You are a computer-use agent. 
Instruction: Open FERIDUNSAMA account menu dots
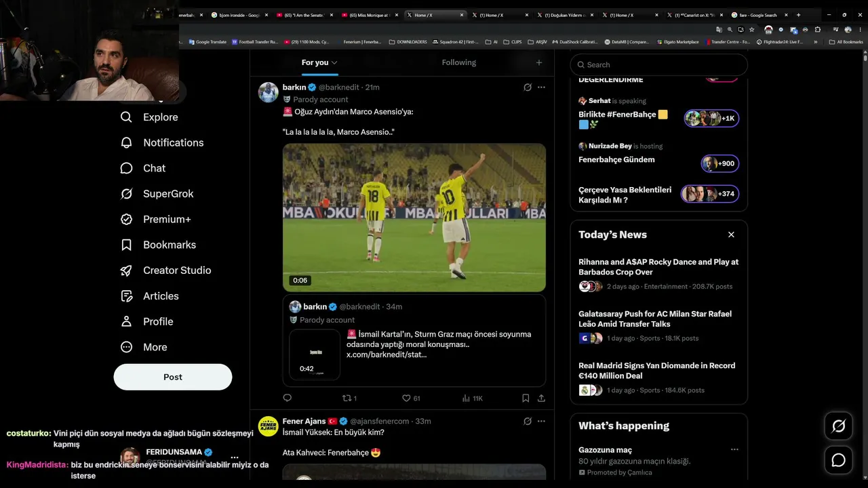pyautogui.click(x=235, y=457)
